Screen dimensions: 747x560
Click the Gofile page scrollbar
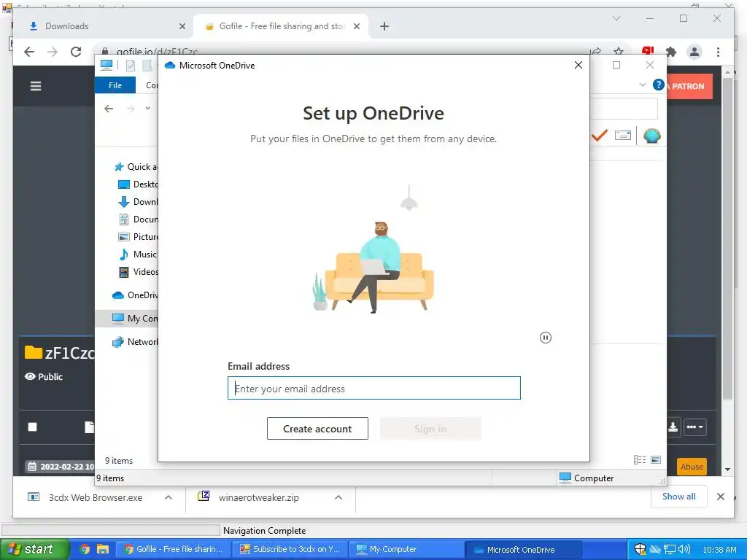coord(727,238)
